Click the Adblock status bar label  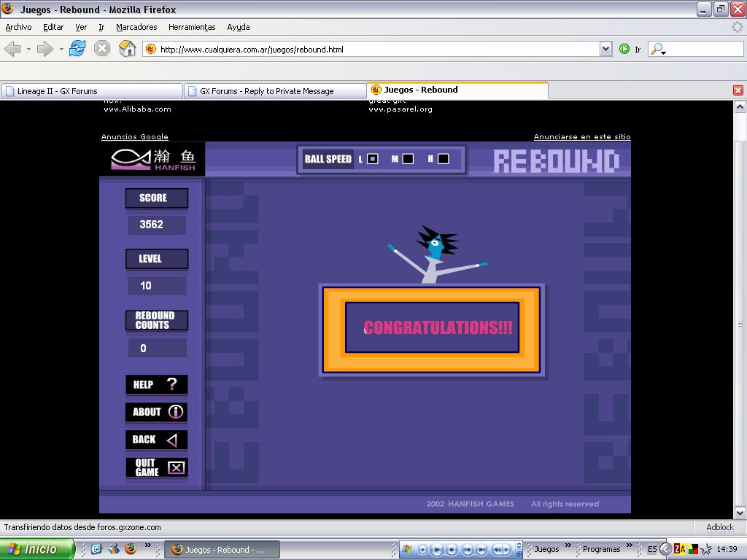click(x=720, y=527)
